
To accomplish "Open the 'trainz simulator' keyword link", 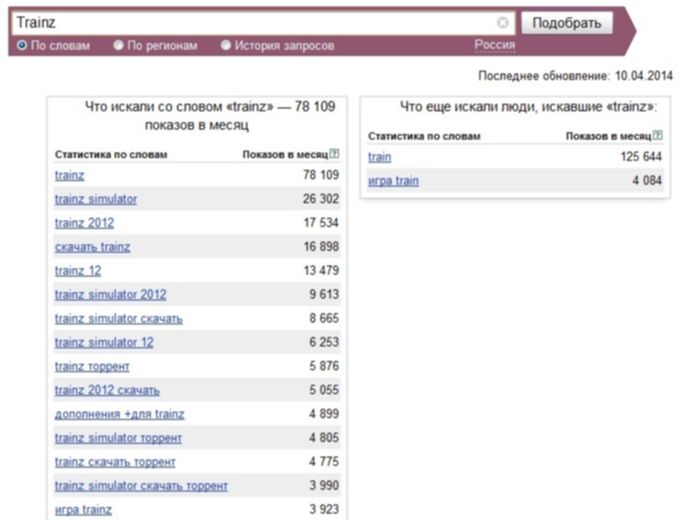I will click(96, 199).
